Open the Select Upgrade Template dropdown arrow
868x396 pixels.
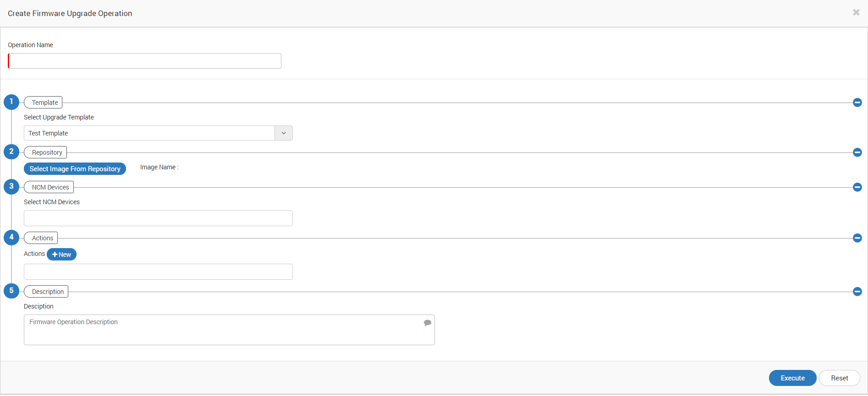pos(284,133)
